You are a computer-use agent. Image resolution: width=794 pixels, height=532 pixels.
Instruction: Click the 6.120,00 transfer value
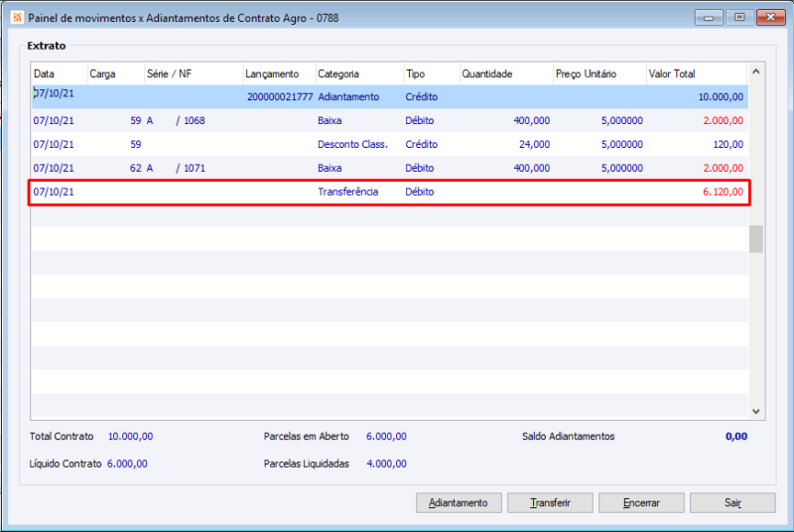[724, 192]
